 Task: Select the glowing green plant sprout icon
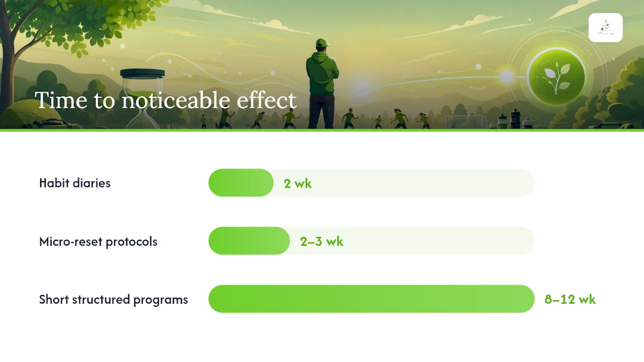pos(556,77)
